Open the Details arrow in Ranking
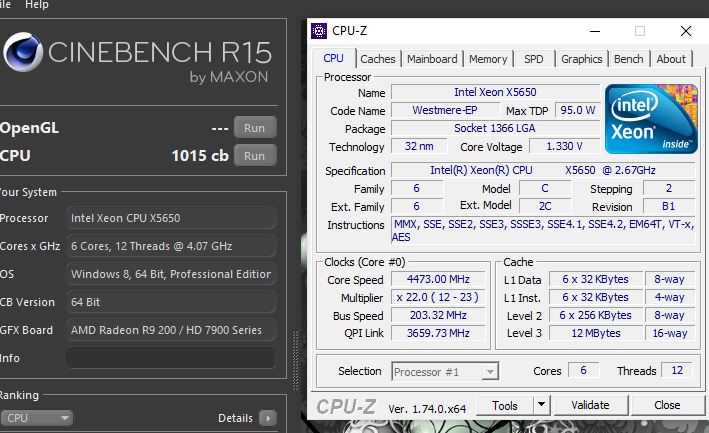The width and height of the screenshot is (709, 433). [268, 418]
